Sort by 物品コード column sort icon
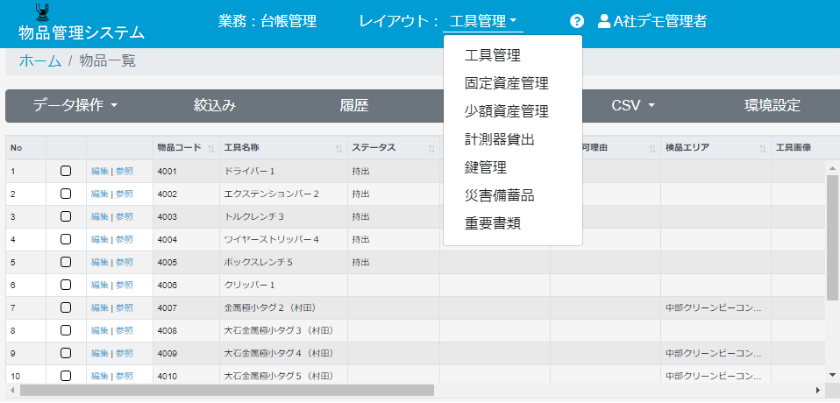This screenshot has height=403, width=840. point(211,148)
